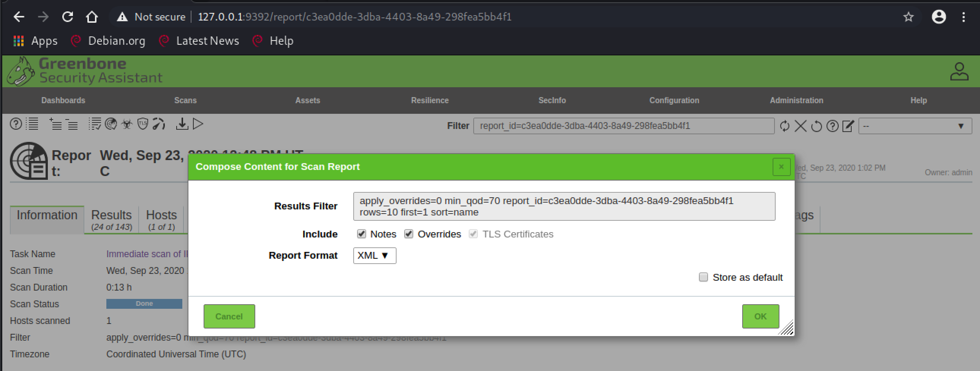Reload the page in browser
The height and width of the screenshot is (371, 980).
coord(67,17)
